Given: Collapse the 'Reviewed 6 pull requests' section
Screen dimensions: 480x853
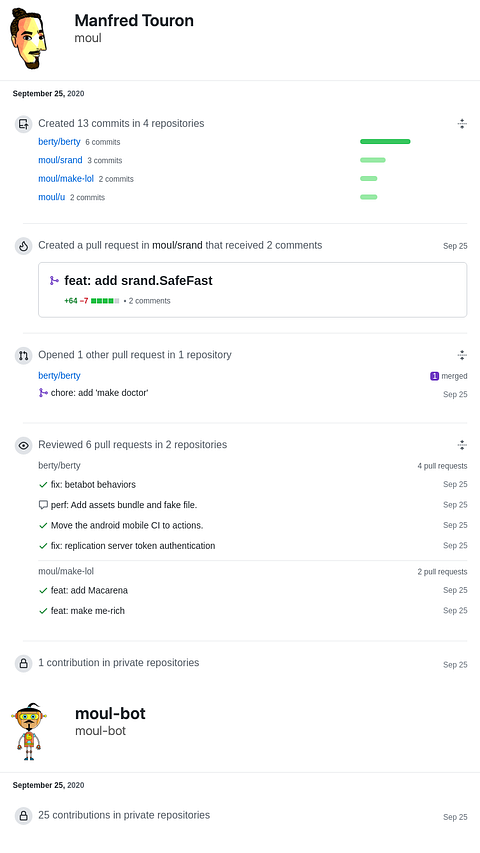Looking at the screenshot, I should tap(462, 445).
